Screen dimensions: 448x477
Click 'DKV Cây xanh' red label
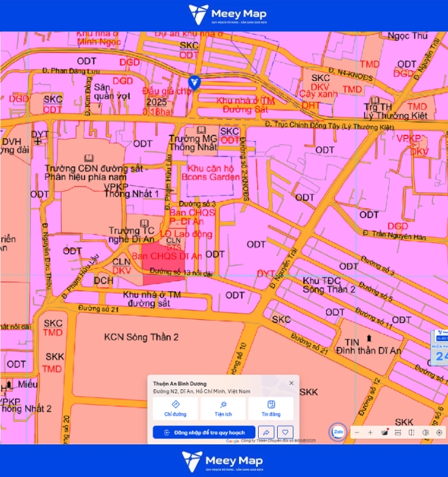tap(319, 91)
